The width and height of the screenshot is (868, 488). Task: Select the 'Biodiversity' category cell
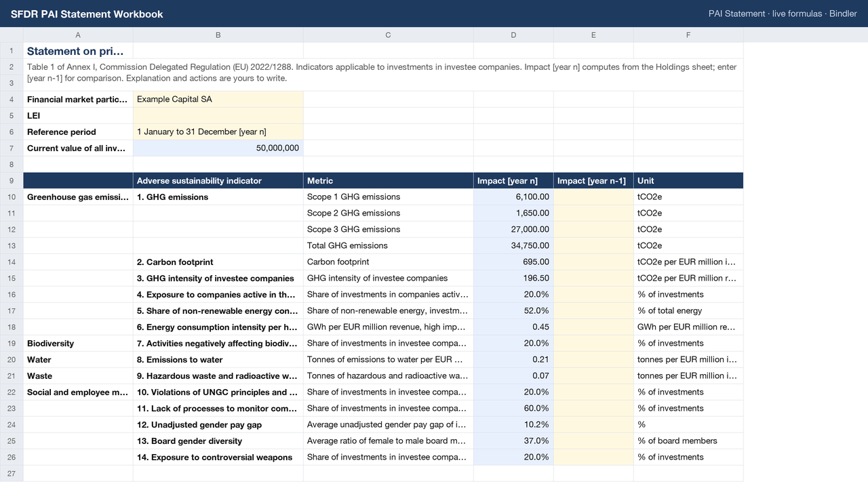78,343
